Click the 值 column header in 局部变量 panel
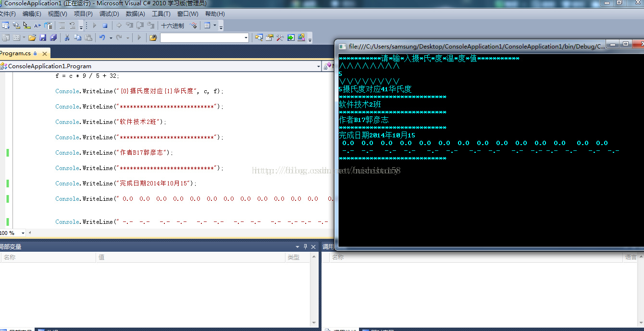Screen dimensions: 644x331 [x=191, y=257]
